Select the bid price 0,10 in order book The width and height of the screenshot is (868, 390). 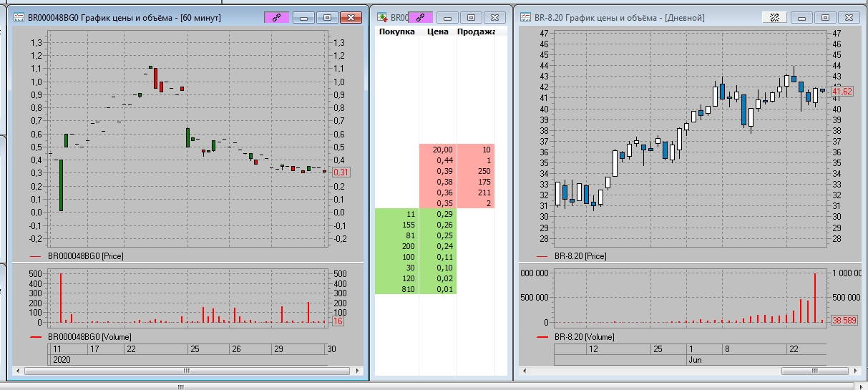(438, 268)
